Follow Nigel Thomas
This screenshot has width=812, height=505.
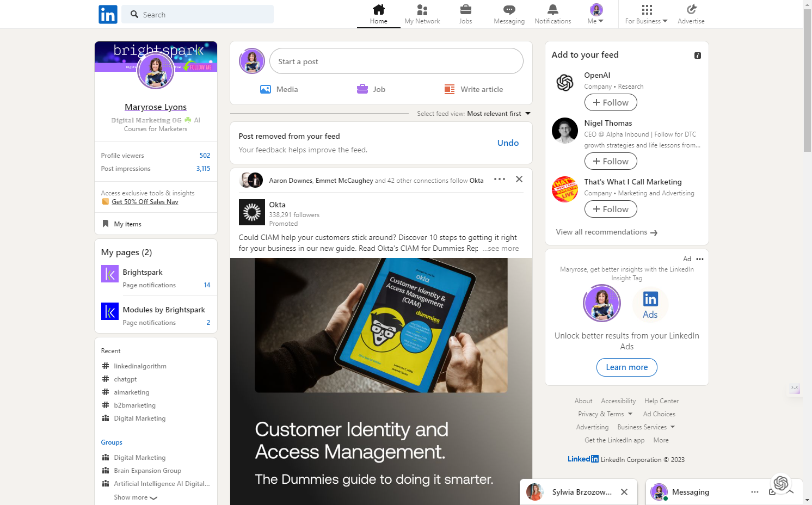pyautogui.click(x=611, y=161)
